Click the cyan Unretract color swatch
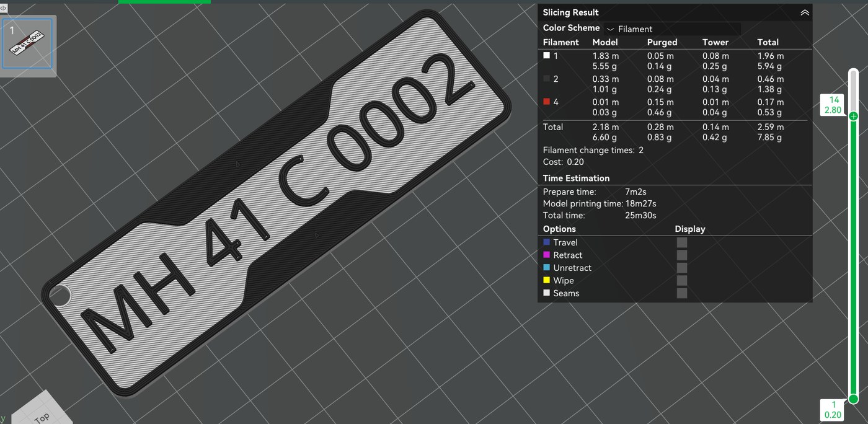This screenshot has width=868, height=424. [546, 268]
